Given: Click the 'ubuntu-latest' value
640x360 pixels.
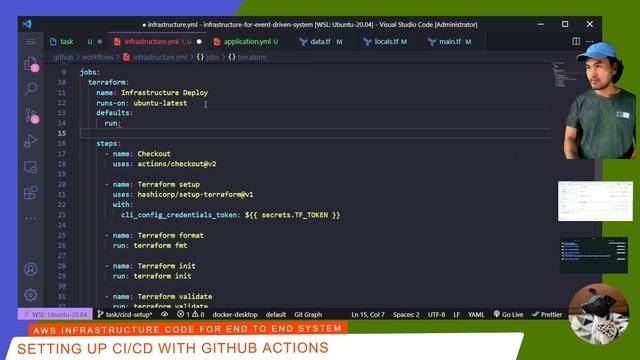Looking at the screenshot, I should tap(160, 103).
